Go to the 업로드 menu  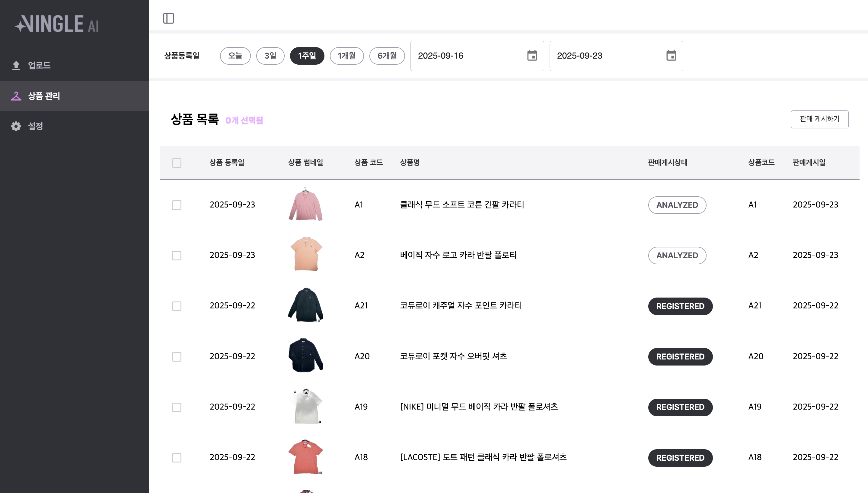point(39,65)
